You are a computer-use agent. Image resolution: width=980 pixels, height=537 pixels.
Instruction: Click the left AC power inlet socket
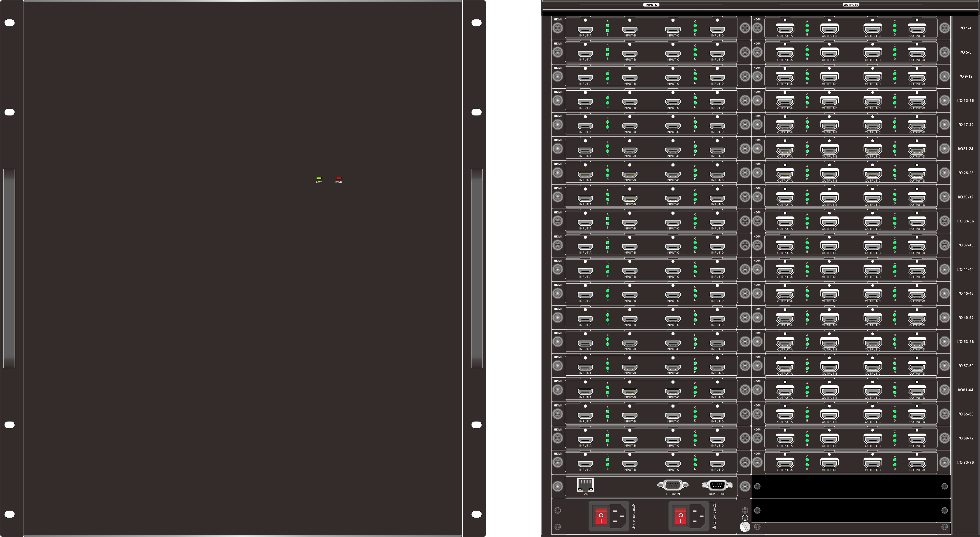coord(618,516)
